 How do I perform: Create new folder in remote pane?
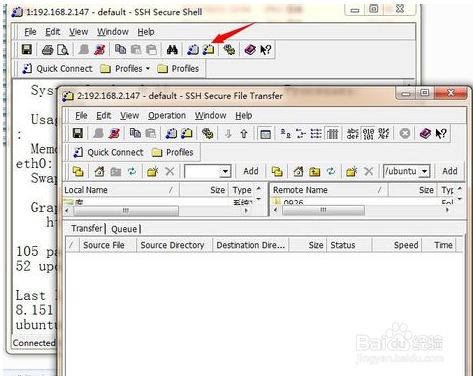click(352, 172)
